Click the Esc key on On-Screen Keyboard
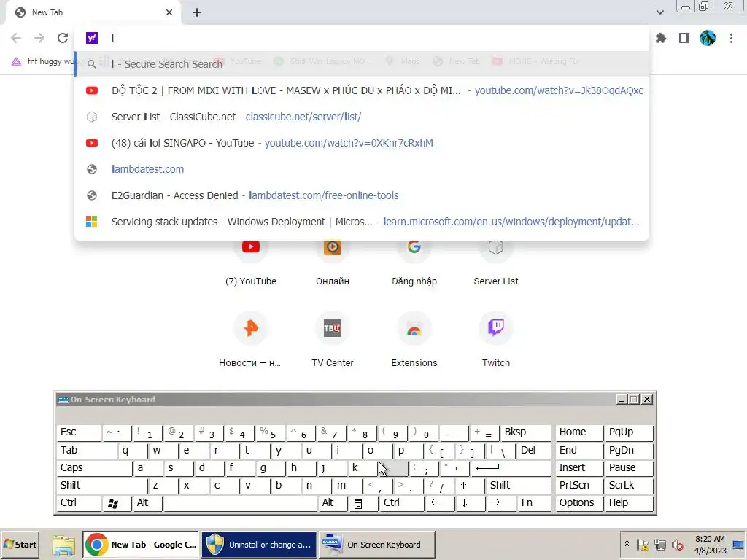 pos(79,432)
